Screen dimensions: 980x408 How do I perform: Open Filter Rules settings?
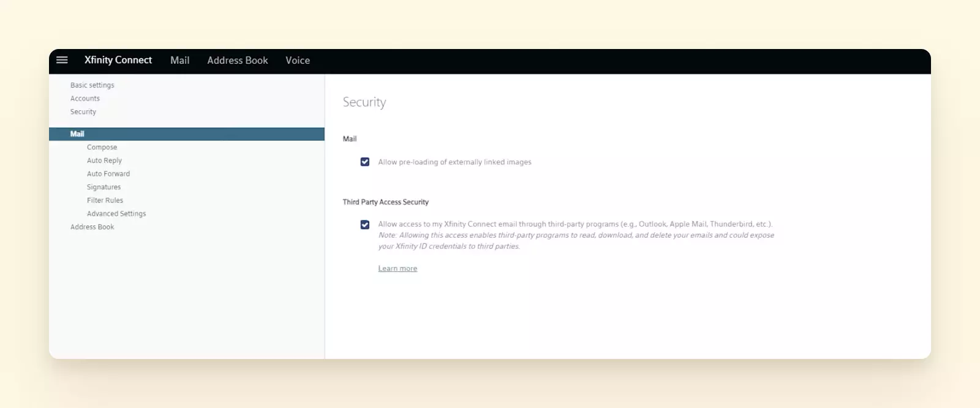click(x=105, y=200)
